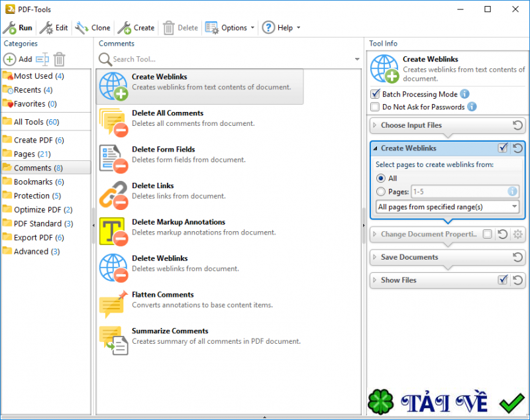The height and width of the screenshot is (420, 530).
Task: Collapse the Create Weblinks step
Action: 375,148
